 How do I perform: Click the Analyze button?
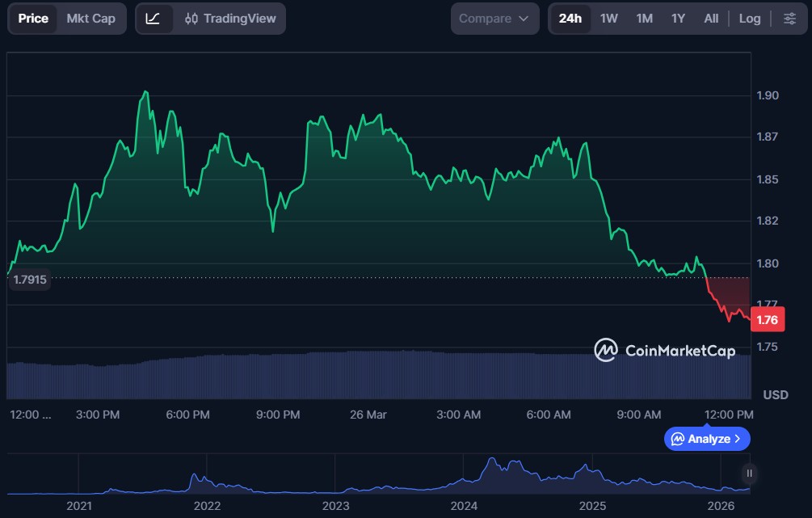pos(705,439)
